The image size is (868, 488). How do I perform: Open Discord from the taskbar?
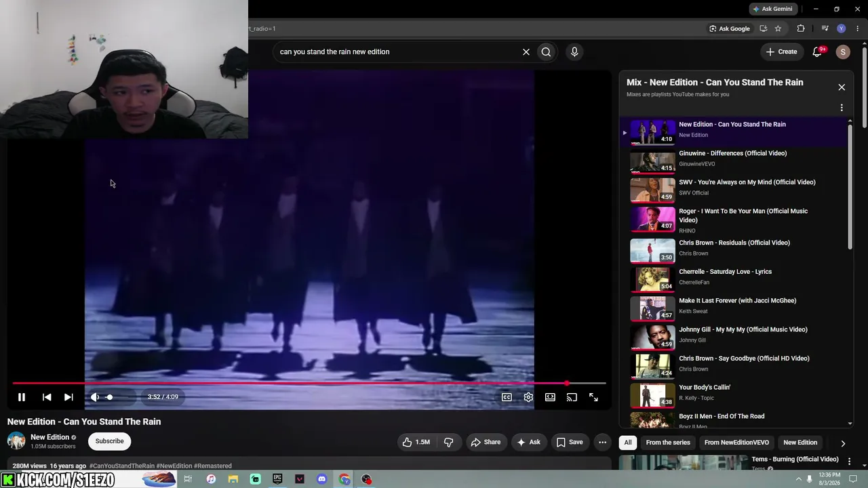point(322,479)
